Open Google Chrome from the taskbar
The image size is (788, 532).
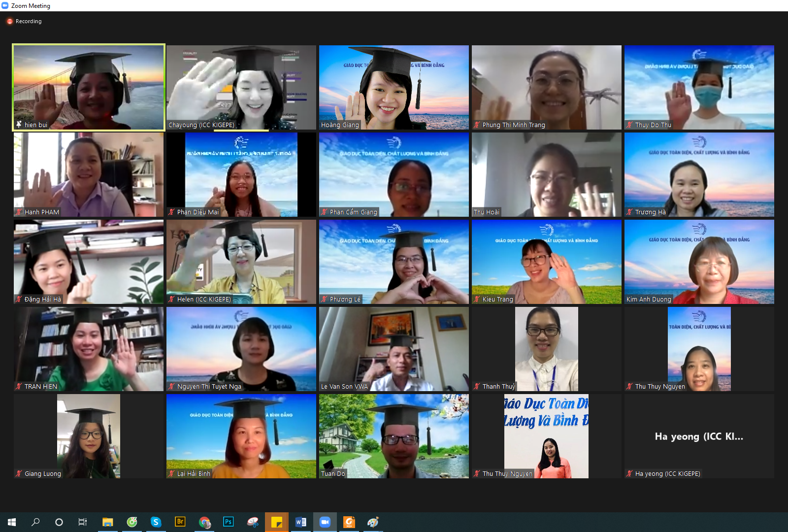point(204,522)
